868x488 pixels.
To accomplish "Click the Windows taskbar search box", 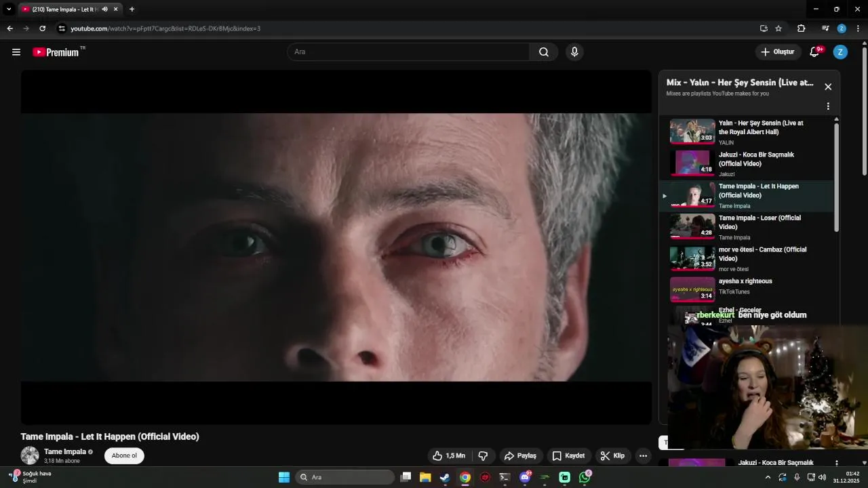I will click(346, 477).
